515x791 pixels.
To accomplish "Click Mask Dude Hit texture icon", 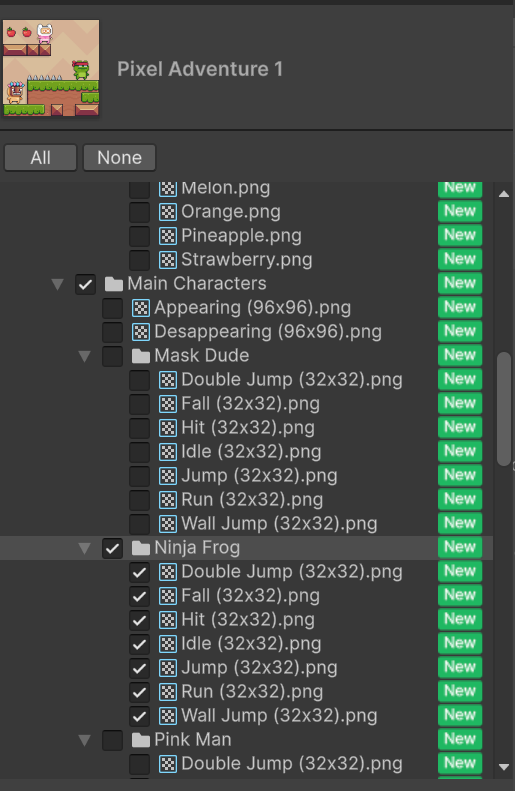I will [x=168, y=428].
